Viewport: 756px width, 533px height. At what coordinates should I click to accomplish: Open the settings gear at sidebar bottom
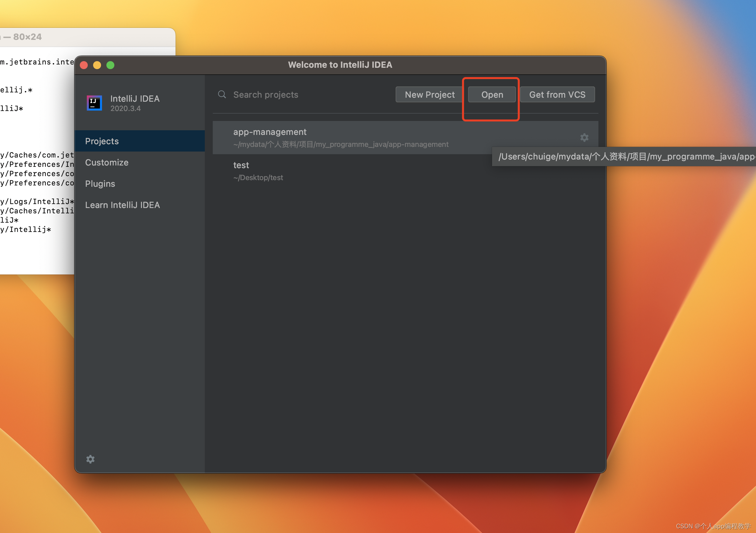click(90, 459)
